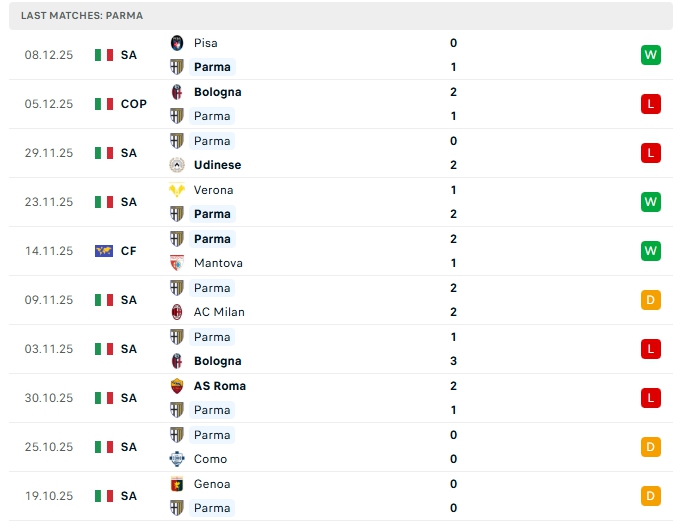Select the AS Roma team logo
This screenshot has height=524, width=684.
(x=177, y=386)
